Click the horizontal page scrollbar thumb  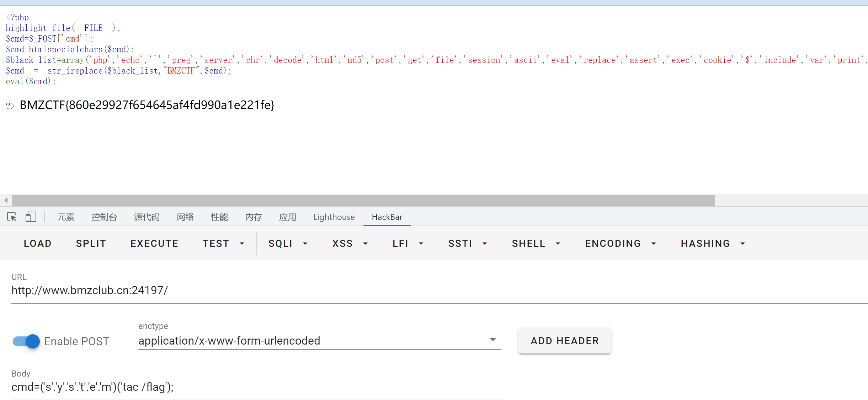(363, 200)
